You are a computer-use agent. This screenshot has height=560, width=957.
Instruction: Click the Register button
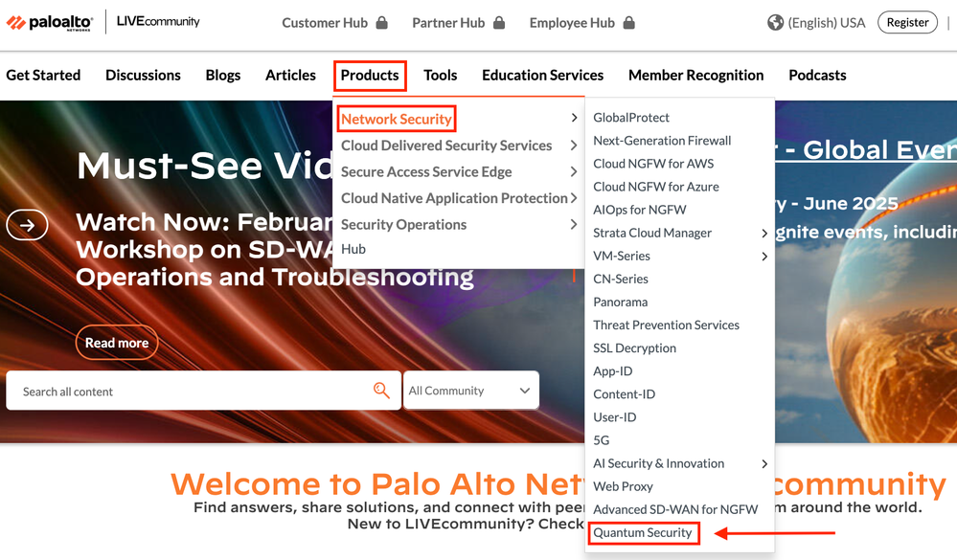(907, 23)
